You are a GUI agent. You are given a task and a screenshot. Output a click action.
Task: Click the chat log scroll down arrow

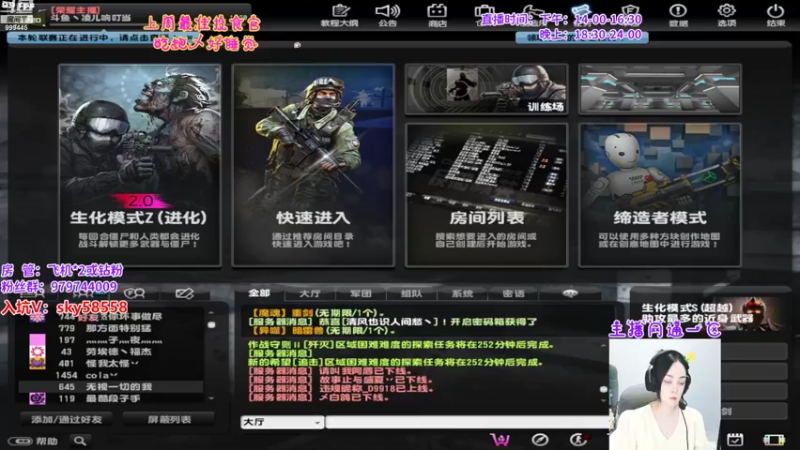[604, 401]
